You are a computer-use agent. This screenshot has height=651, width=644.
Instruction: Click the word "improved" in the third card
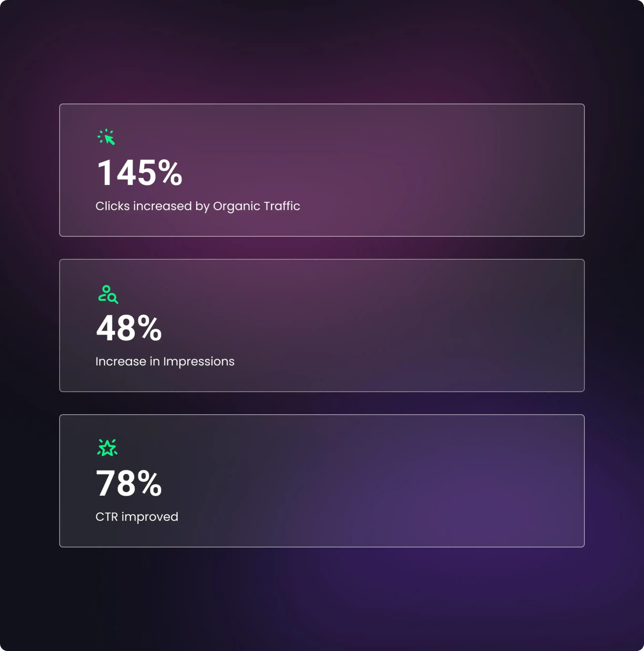click(150, 516)
